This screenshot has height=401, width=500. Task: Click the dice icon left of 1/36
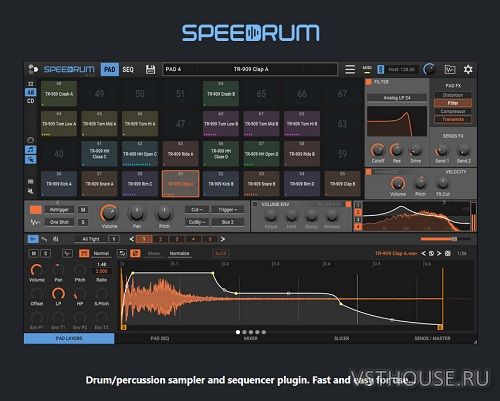coord(448,253)
